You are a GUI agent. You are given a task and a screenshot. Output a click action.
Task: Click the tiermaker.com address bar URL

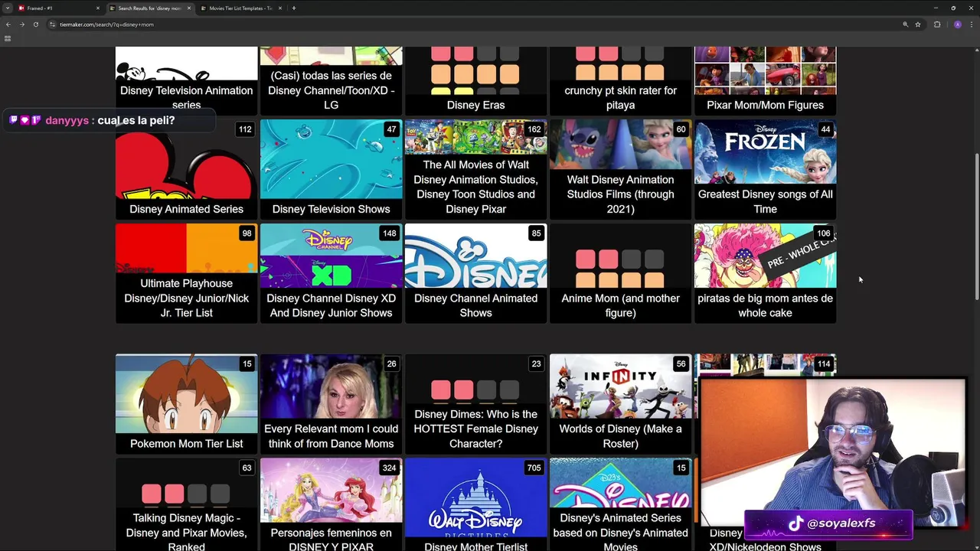coord(106,24)
